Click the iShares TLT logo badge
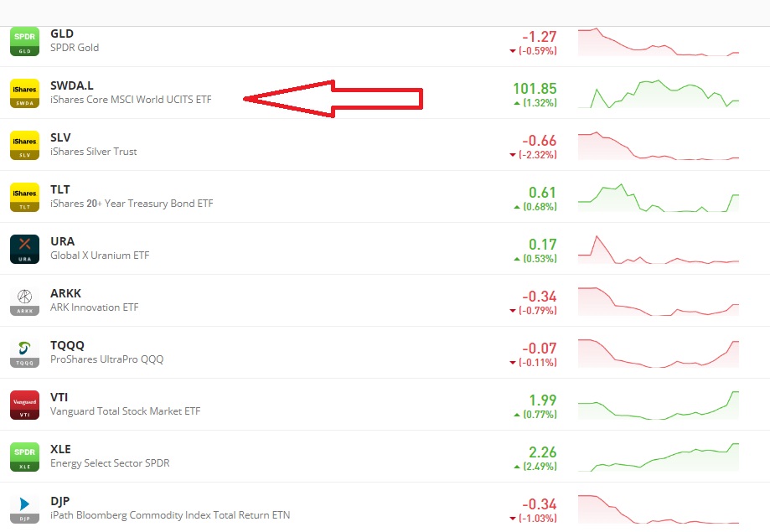 pyautogui.click(x=24, y=197)
